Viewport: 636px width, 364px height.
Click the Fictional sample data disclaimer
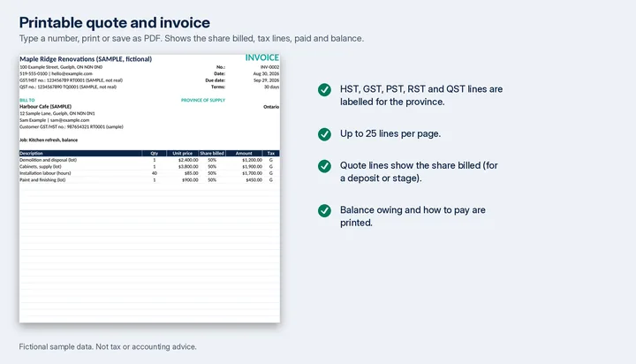[108, 347]
